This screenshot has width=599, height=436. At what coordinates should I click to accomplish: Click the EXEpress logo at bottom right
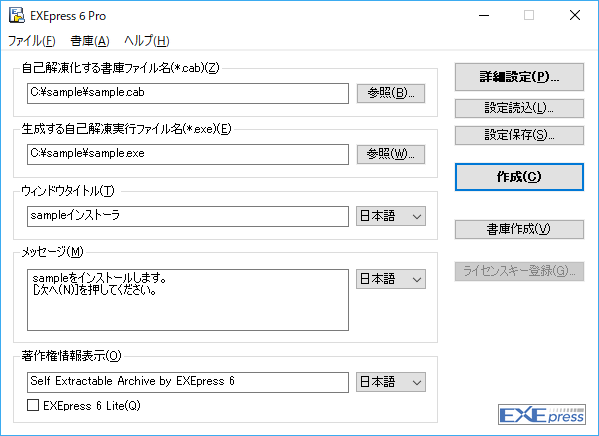[x=542, y=415]
